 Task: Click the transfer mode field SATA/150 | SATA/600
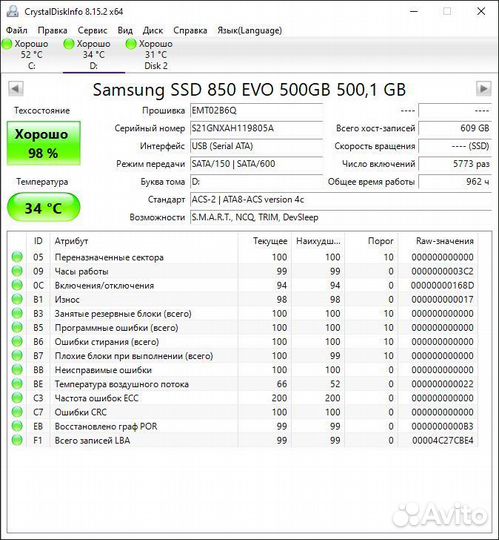coord(257,164)
